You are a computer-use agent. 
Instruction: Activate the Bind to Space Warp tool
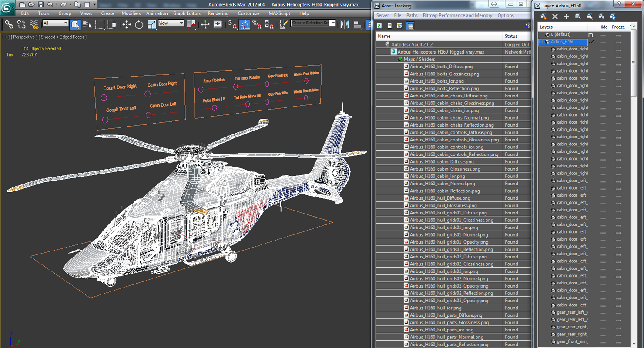pos(34,24)
